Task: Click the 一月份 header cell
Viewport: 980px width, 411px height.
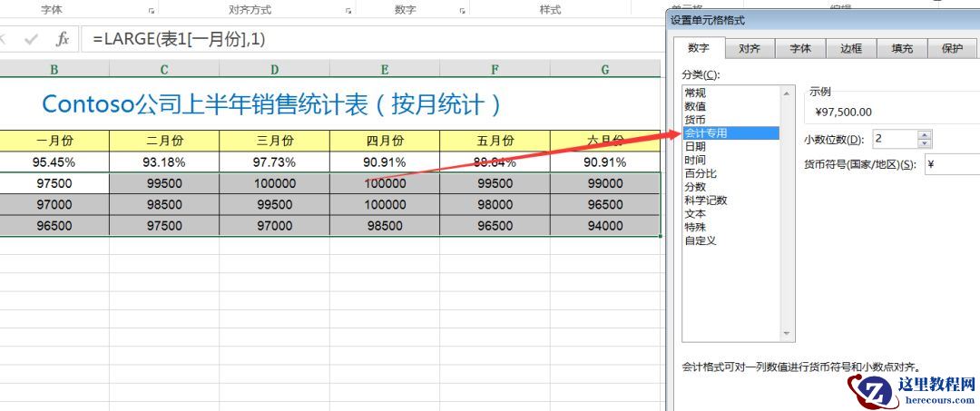Action: [x=54, y=141]
